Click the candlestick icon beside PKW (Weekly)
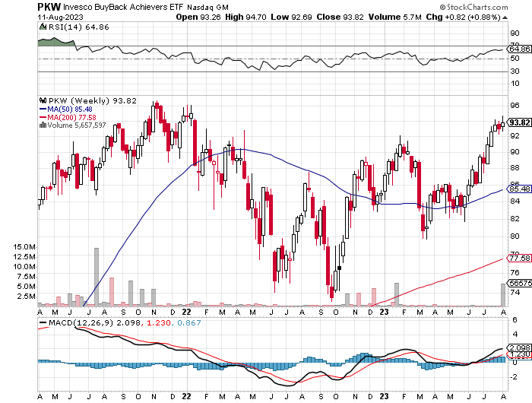532x403 pixels. click(43, 100)
